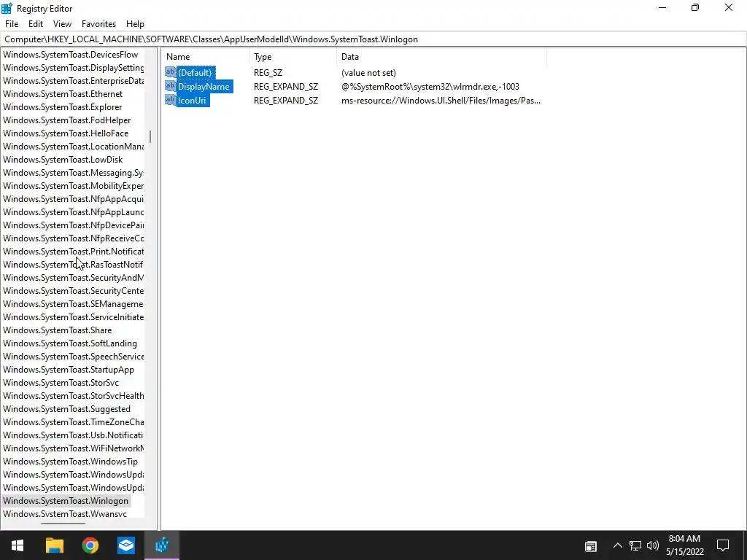
Task: Select the Windows.SystemToast.HelloFace key
Action: [66, 133]
